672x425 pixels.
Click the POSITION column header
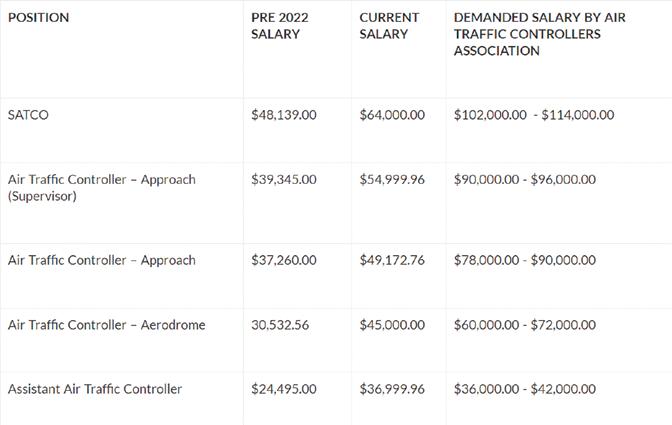(38, 18)
